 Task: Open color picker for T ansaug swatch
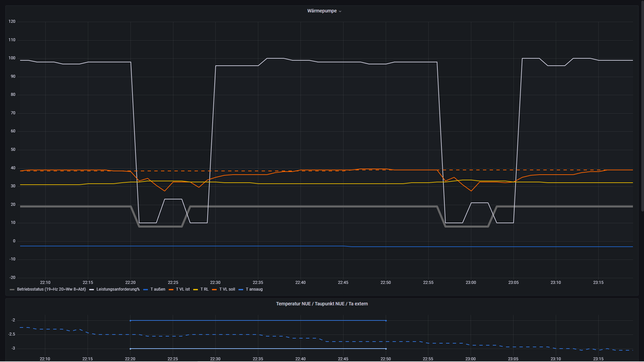click(242, 290)
